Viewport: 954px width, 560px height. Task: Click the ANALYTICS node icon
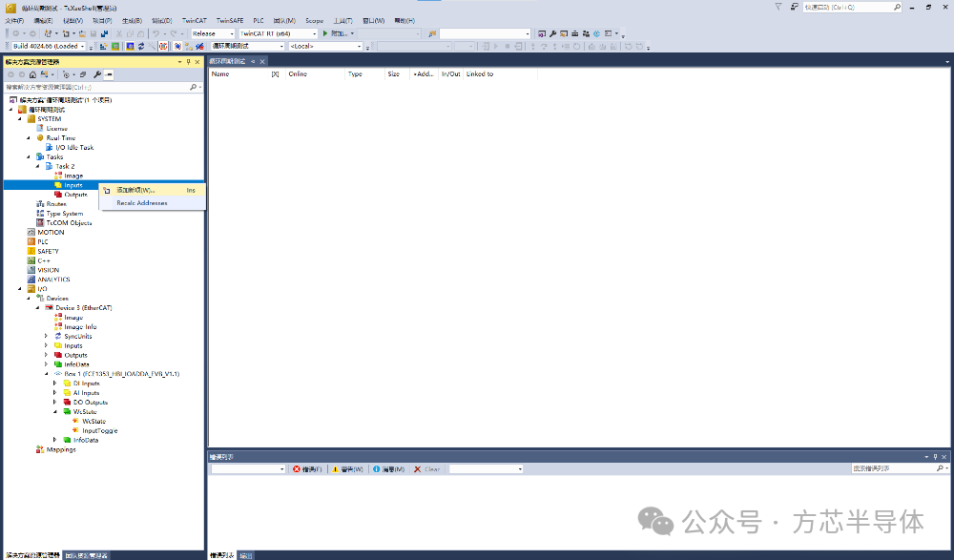point(31,280)
